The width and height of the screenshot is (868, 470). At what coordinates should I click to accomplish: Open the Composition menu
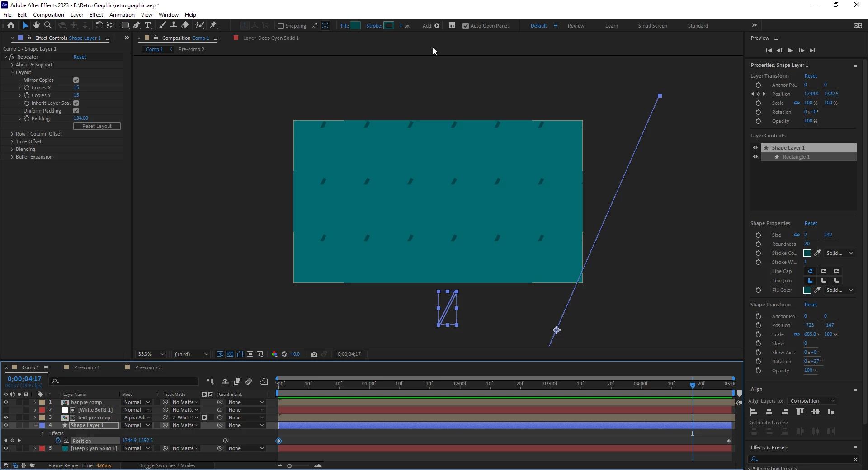48,15
